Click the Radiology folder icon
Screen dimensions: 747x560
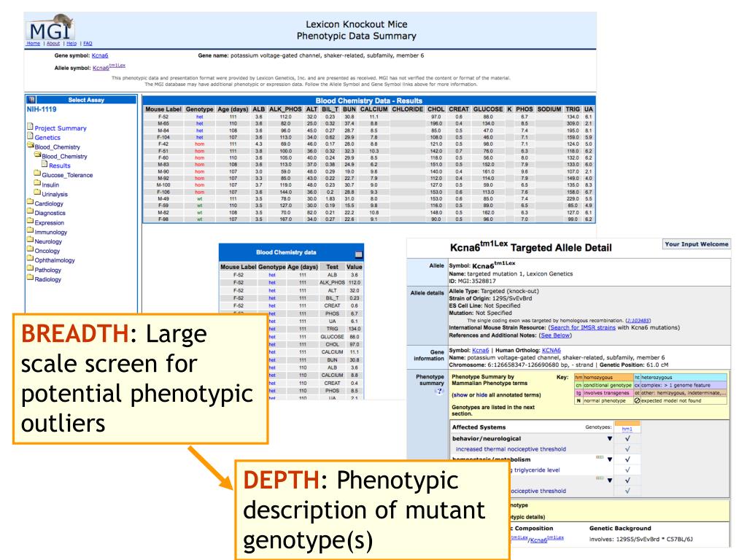point(31,278)
